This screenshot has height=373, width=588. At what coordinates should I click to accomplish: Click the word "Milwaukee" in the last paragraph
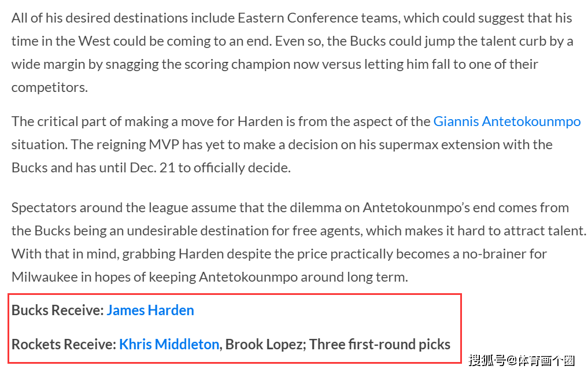click(x=44, y=277)
